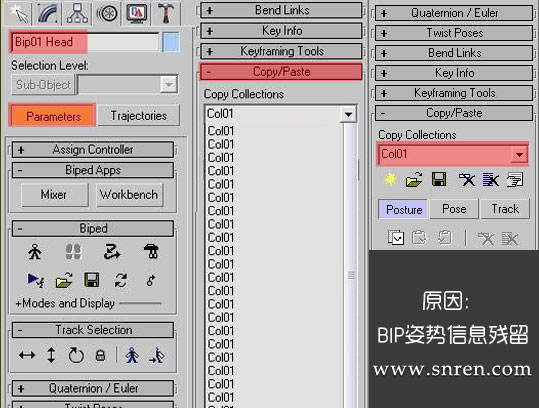
Task: Click the greyed Delete Selected Posture icon
Action: click(x=486, y=238)
